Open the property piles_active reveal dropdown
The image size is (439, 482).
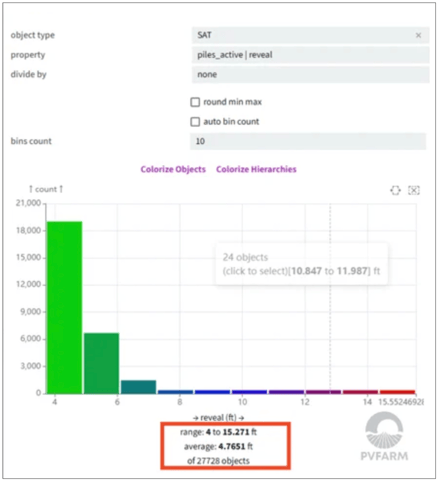click(310, 55)
